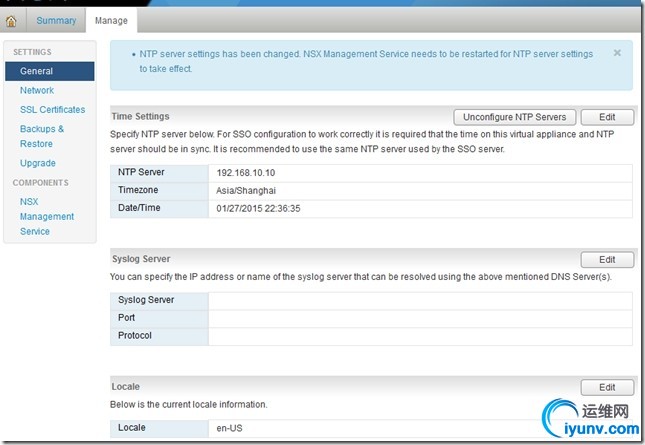Click Unconfigure NTP Servers button

[x=515, y=117]
